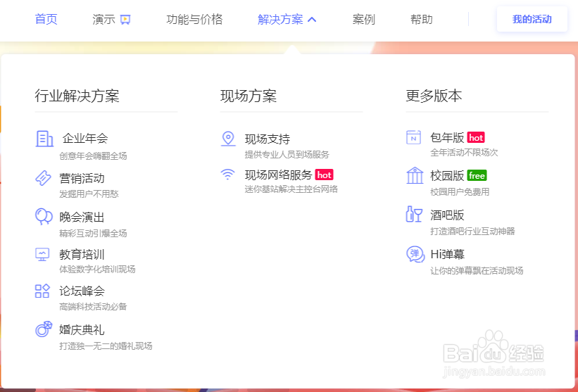This screenshot has width=578, height=392.
Task: Open the 现场支持 link
Action: (268, 139)
